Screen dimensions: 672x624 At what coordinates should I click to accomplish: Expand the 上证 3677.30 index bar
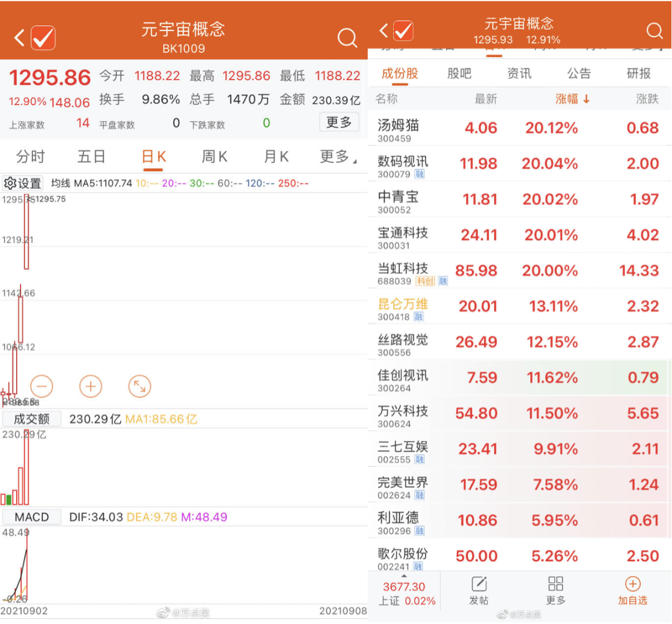404,592
